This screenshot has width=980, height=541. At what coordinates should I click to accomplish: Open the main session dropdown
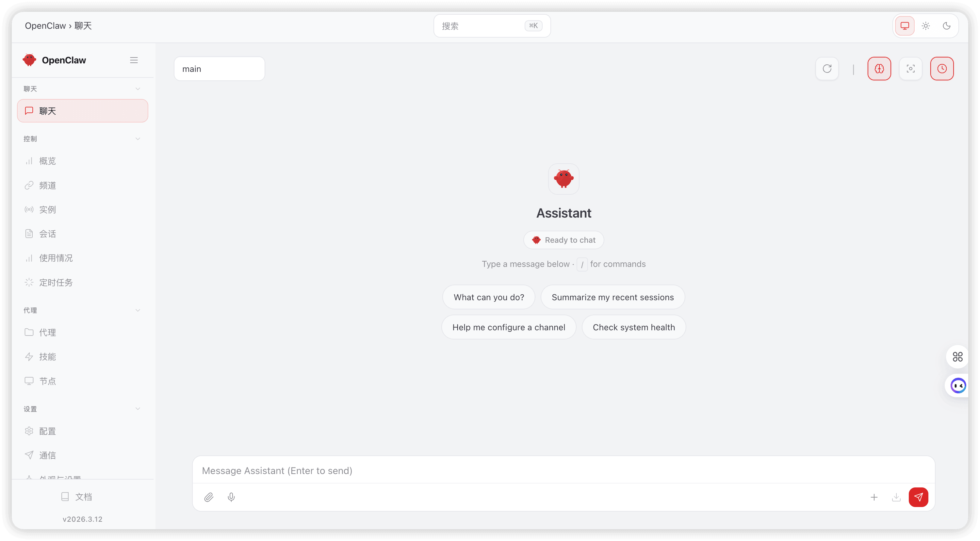[x=219, y=69]
